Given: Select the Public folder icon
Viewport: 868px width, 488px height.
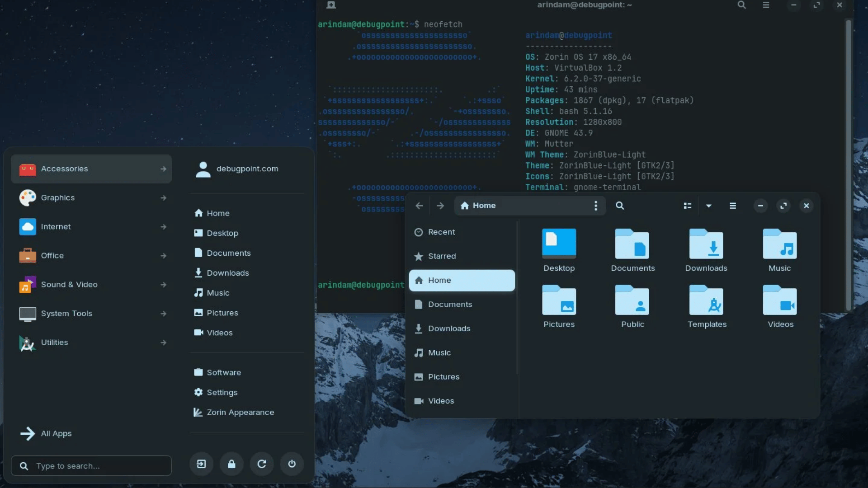Looking at the screenshot, I should (632, 300).
